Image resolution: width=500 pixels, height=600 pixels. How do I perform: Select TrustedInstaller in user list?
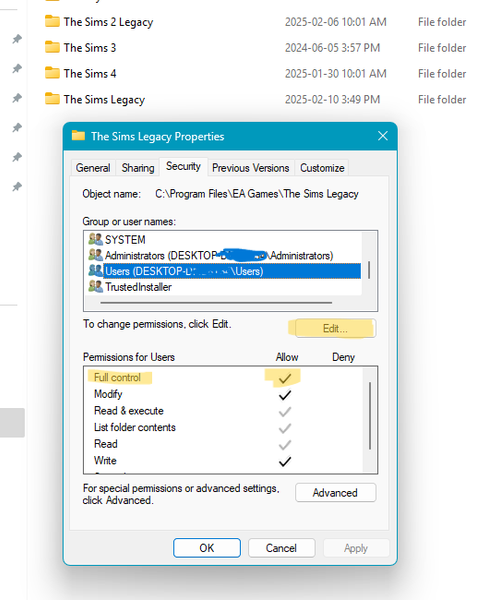pos(138,287)
